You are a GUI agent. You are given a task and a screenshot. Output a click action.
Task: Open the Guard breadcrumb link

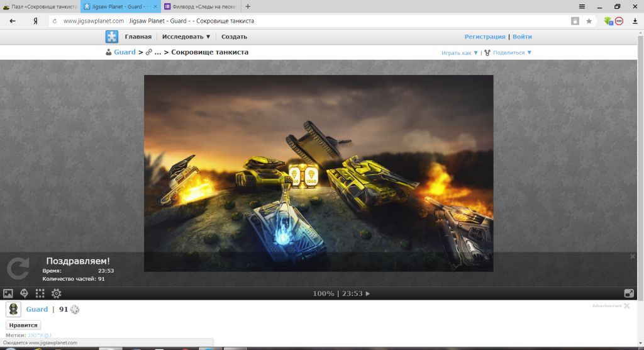click(125, 52)
